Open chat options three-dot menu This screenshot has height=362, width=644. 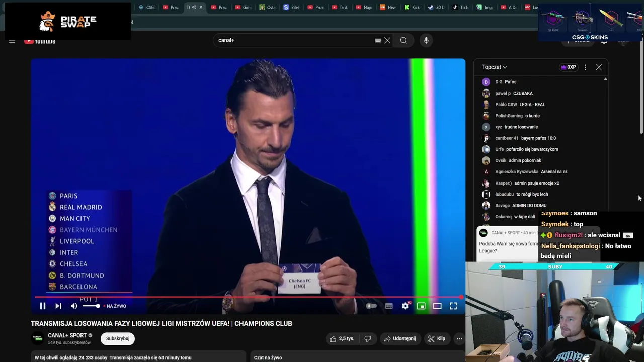point(585,67)
